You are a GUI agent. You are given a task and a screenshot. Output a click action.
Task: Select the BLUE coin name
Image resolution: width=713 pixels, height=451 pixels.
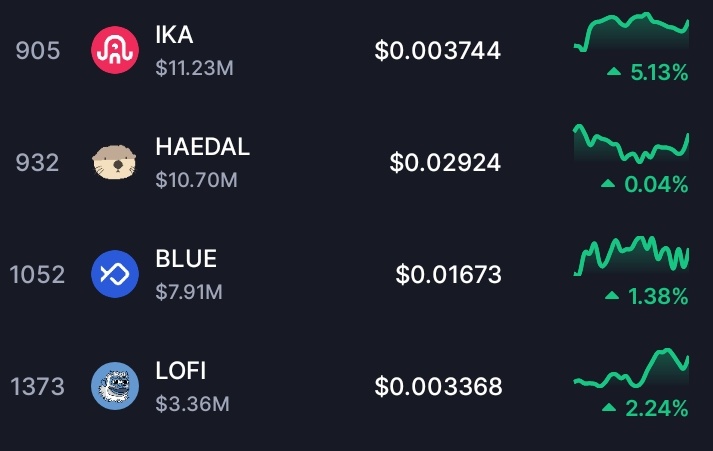[186, 259]
